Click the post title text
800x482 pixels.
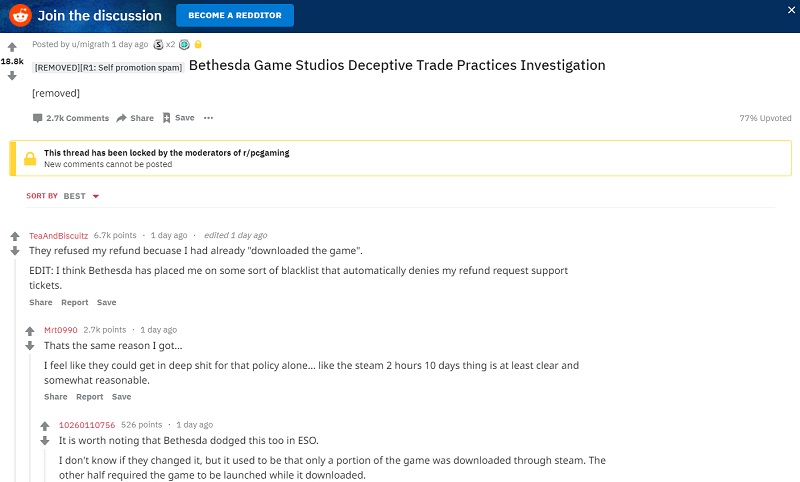[x=397, y=66]
